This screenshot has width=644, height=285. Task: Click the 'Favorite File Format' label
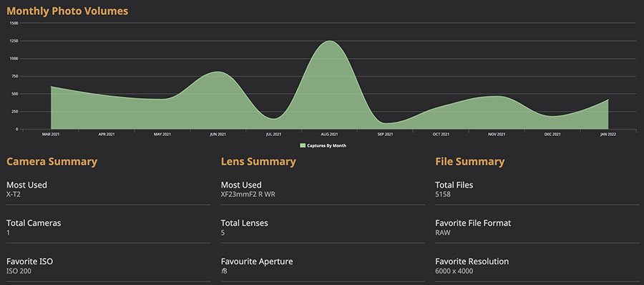(x=473, y=223)
